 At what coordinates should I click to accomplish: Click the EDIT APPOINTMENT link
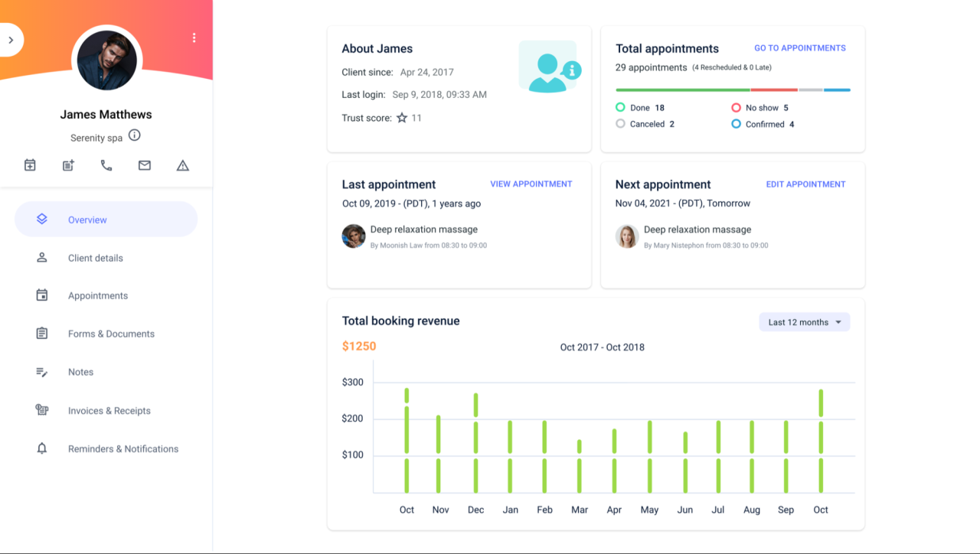click(x=805, y=184)
